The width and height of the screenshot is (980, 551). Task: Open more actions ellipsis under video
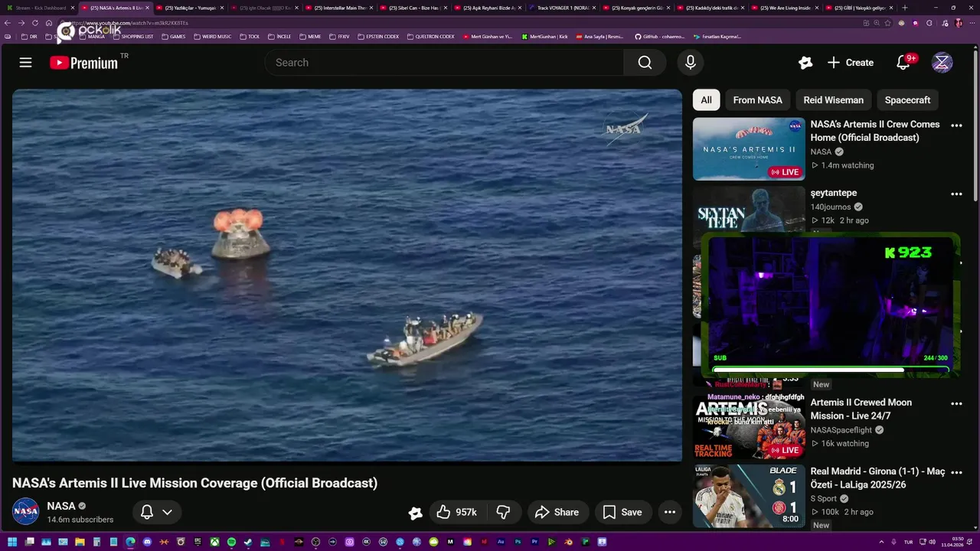(670, 512)
